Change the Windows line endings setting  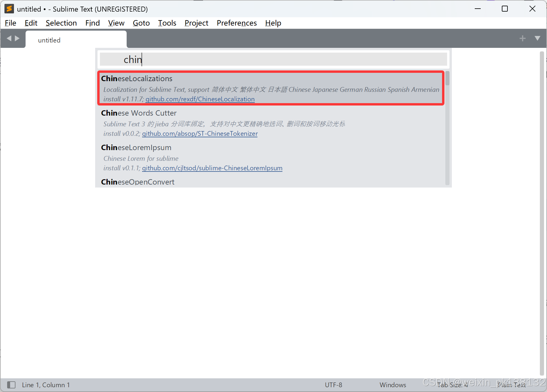point(393,385)
